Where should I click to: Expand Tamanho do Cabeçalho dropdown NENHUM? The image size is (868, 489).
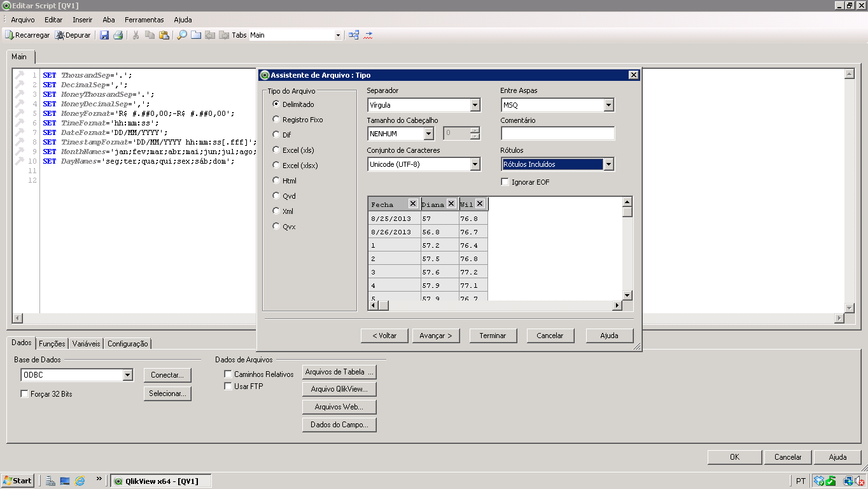coord(401,134)
